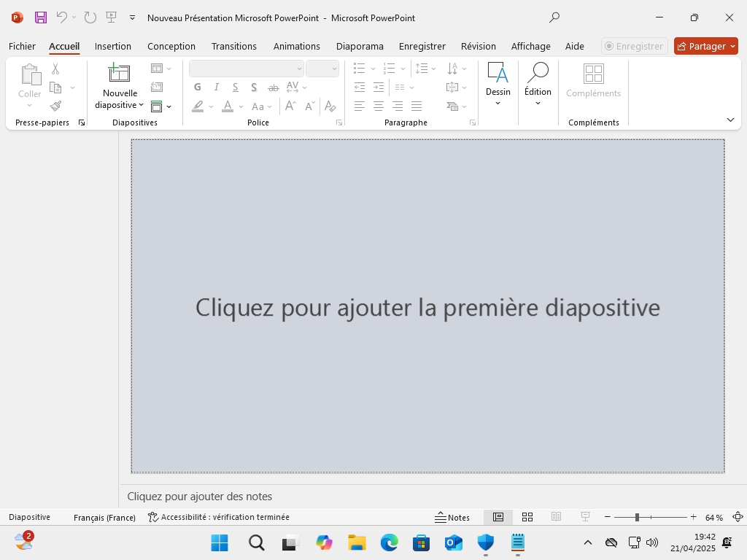
Task: Adjust the zoom slider handle
Action: (637, 517)
